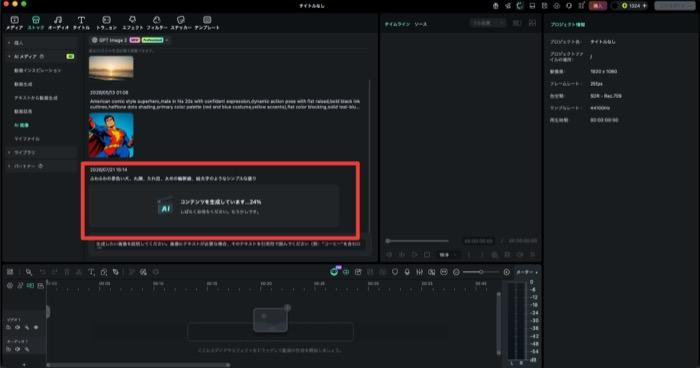Click the marker shield icon in timeline toolbar
This screenshot has height=368, width=700.
(x=395, y=272)
